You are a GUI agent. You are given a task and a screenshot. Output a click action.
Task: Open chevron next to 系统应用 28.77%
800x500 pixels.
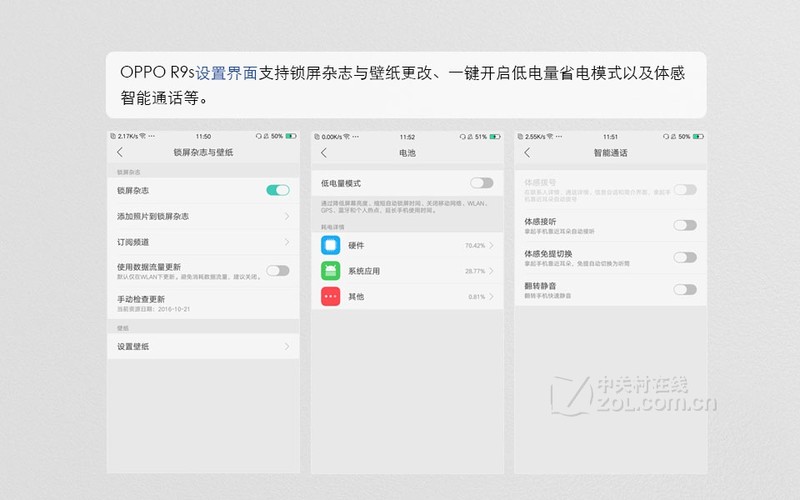tap(491, 271)
